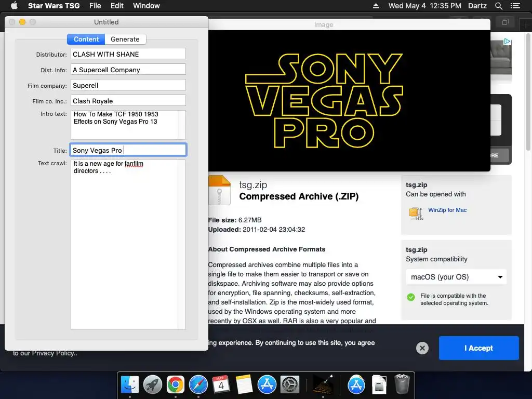This screenshot has height=399, width=532.
Task: Click the Dartz user name in menu bar
Action: (x=477, y=6)
